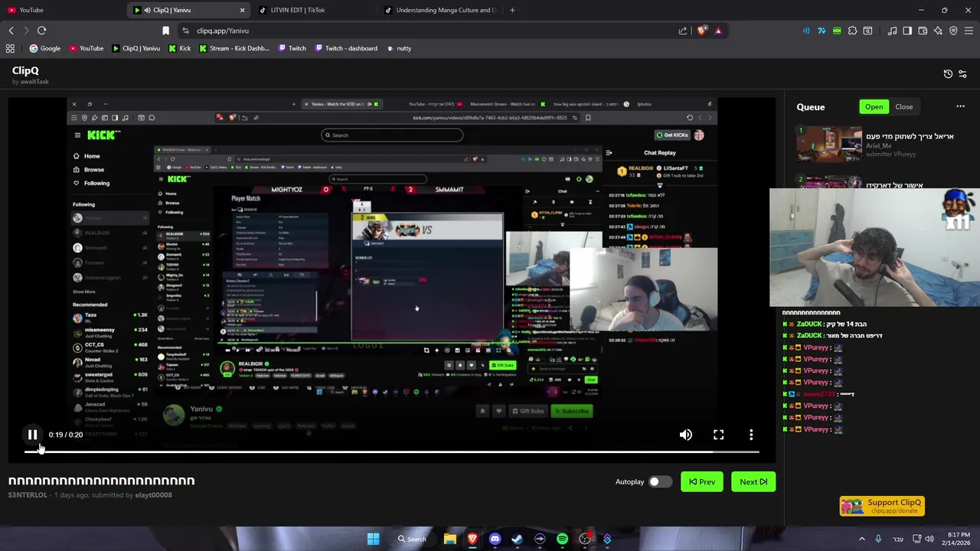Image resolution: width=980 pixels, height=551 pixels.
Task: Open the 7TV extension icon
Action: tap(822, 31)
